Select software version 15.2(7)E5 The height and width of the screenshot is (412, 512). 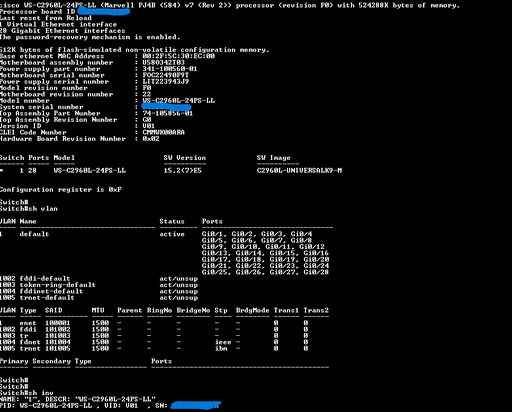point(182,170)
